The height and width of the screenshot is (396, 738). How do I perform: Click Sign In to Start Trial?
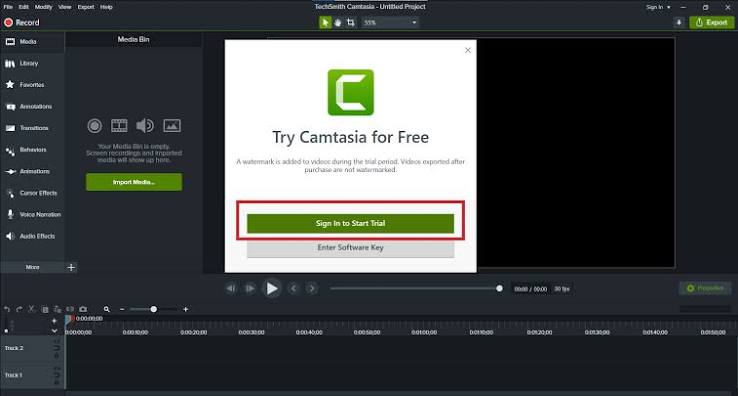tap(351, 223)
